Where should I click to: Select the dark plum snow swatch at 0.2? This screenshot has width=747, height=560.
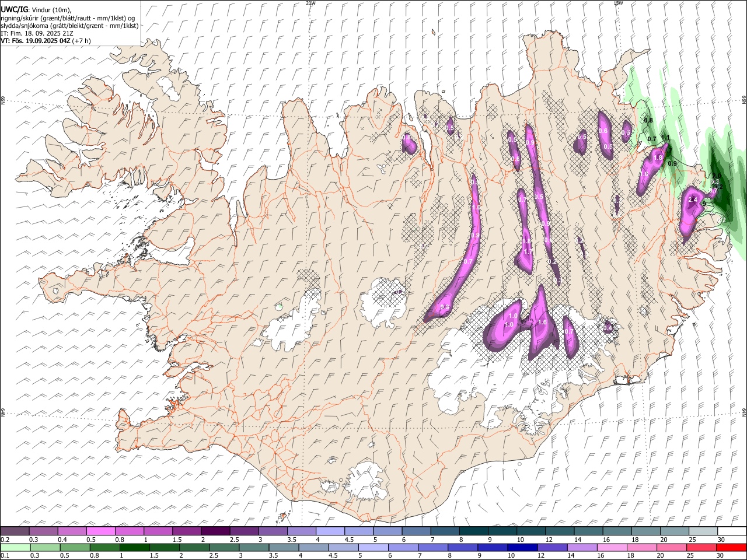click(x=15, y=531)
